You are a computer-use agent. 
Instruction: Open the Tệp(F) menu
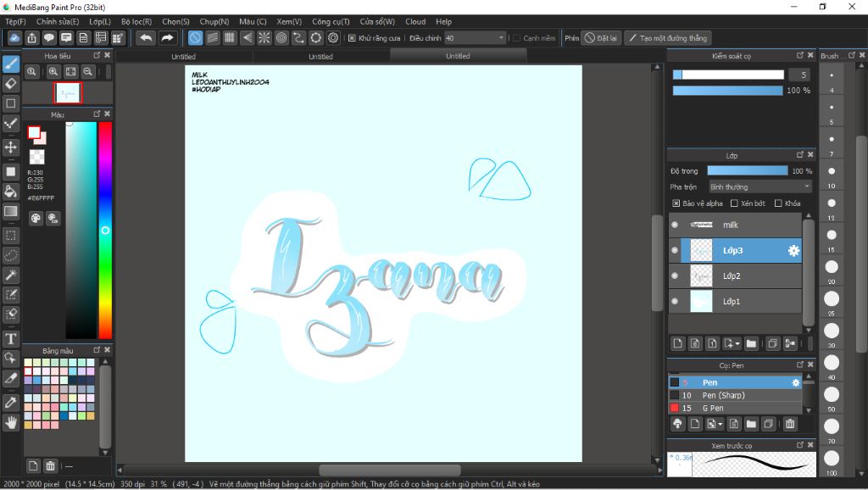pos(15,21)
